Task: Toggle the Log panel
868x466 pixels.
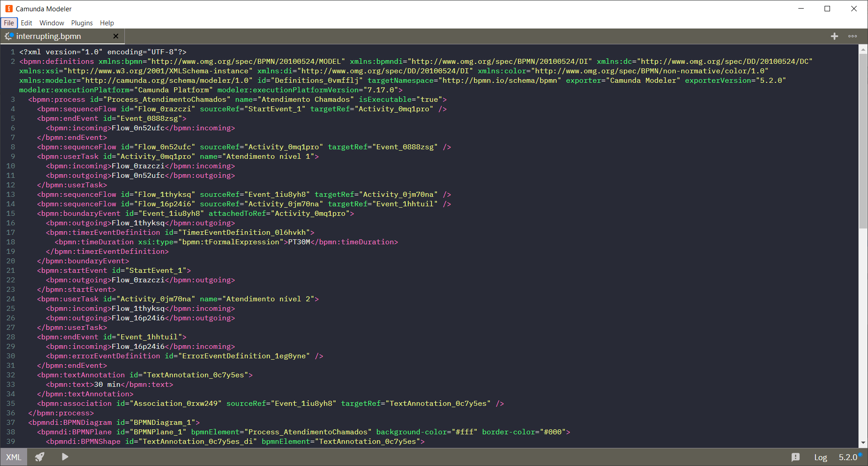Action: tap(821, 457)
